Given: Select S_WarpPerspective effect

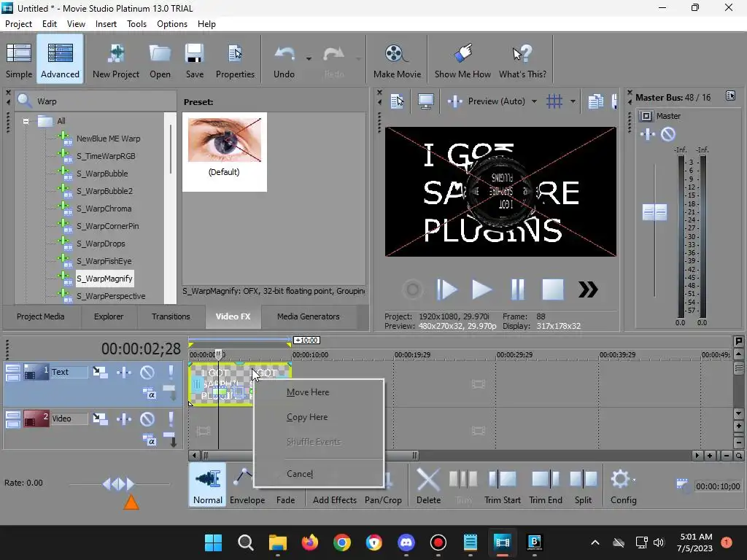Looking at the screenshot, I should (x=111, y=296).
